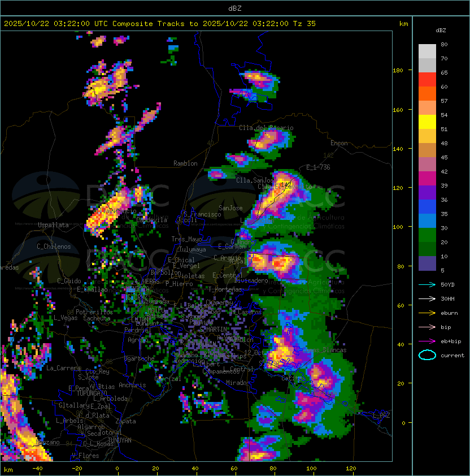
Task: Click the '50YD' legend label
Action: click(447, 285)
